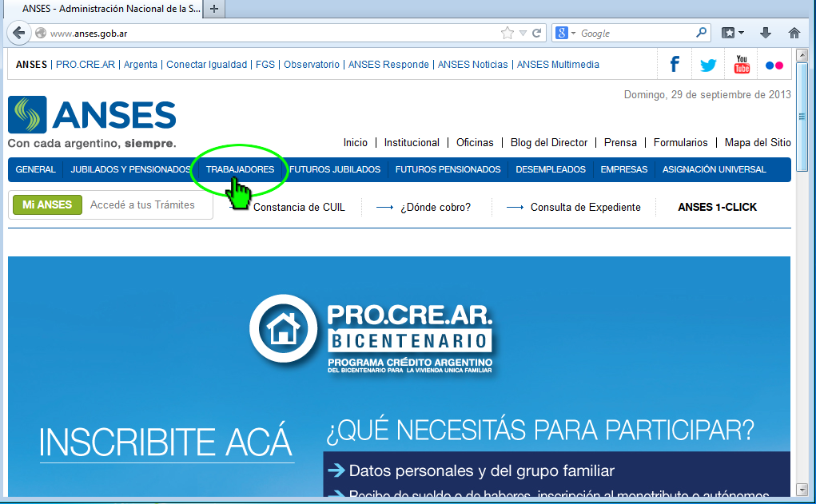Click the browser home icon
The width and height of the screenshot is (816, 504).
pos(794,33)
